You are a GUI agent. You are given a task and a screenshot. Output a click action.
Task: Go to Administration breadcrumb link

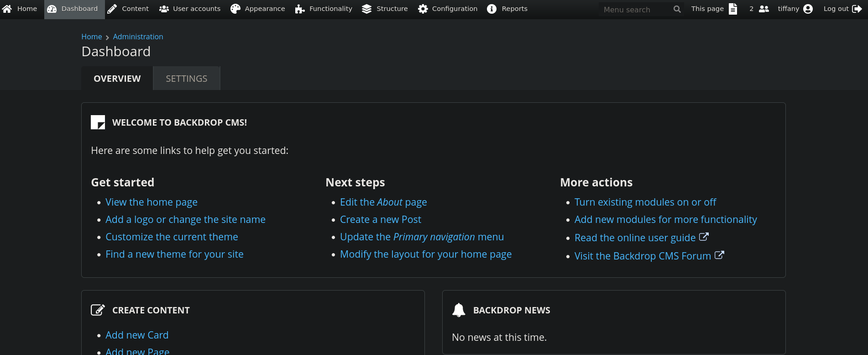click(138, 37)
